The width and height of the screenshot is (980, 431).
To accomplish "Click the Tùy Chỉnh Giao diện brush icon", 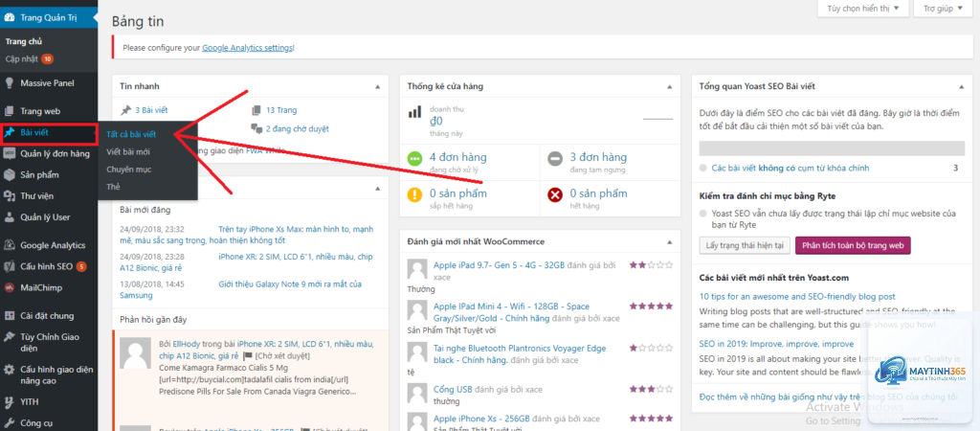I will tap(10, 337).
